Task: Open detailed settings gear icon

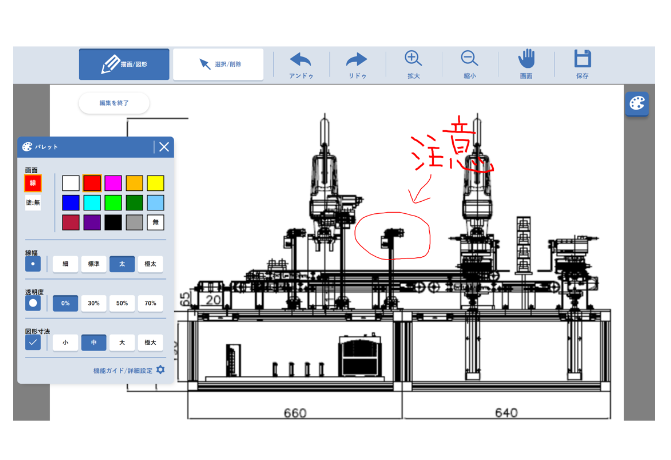Action: pyautogui.click(x=160, y=370)
